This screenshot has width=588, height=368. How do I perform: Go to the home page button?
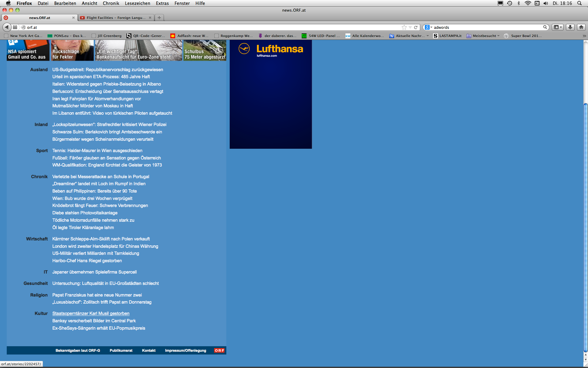click(581, 27)
